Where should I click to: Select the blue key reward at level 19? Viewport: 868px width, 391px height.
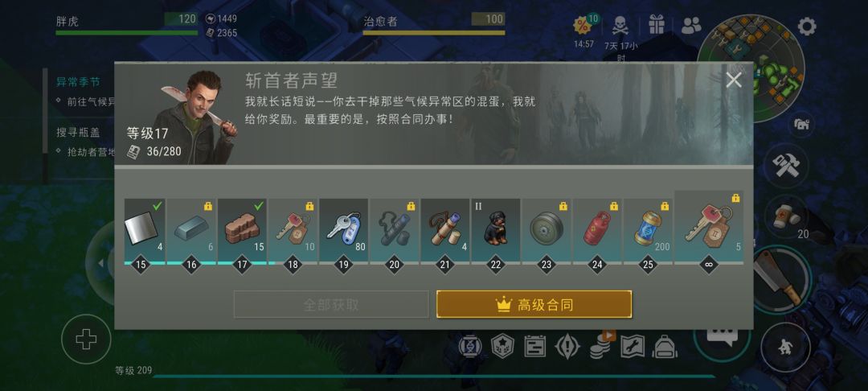(343, 230)
